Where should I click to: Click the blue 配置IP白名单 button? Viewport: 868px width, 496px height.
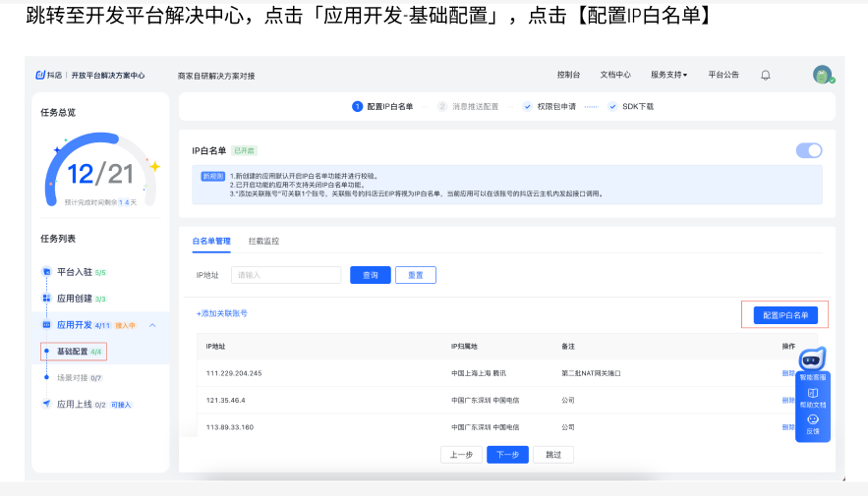click(785, 315)
